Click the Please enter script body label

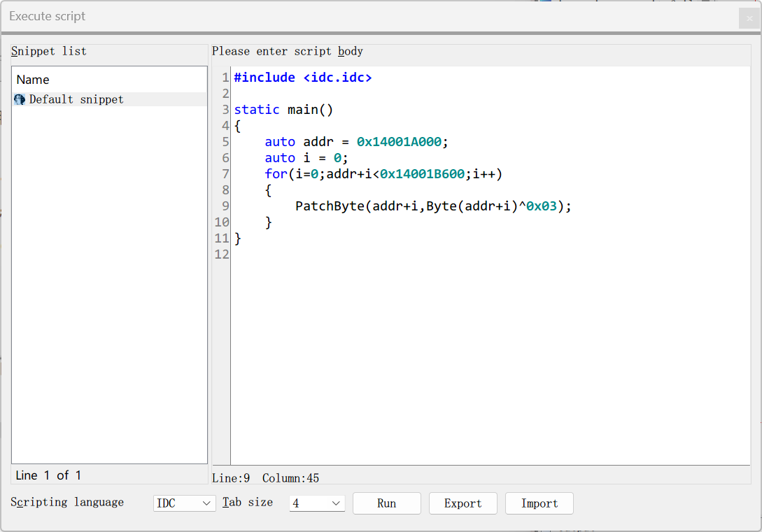[x=287, y=52]
